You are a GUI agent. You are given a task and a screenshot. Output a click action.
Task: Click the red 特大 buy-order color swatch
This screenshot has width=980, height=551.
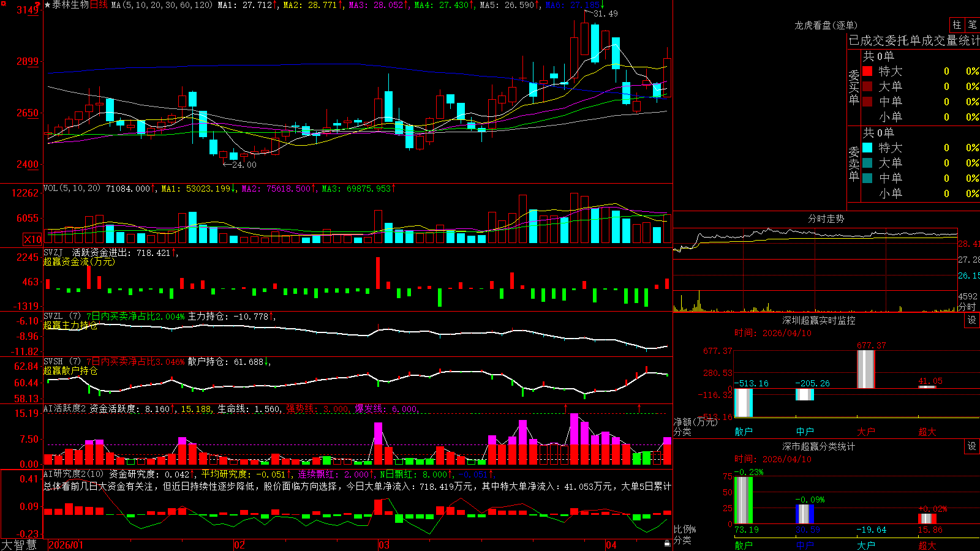tap(867, 71)
